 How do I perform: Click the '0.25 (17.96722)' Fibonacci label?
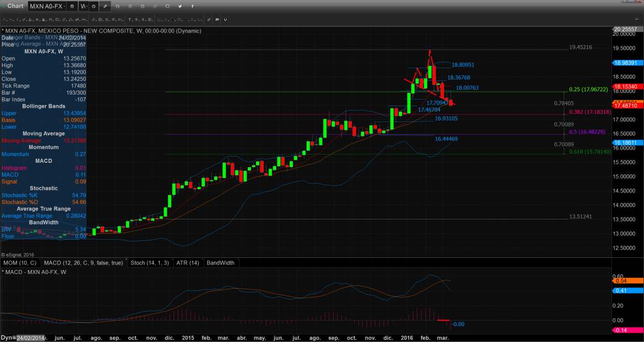(588, 90)
